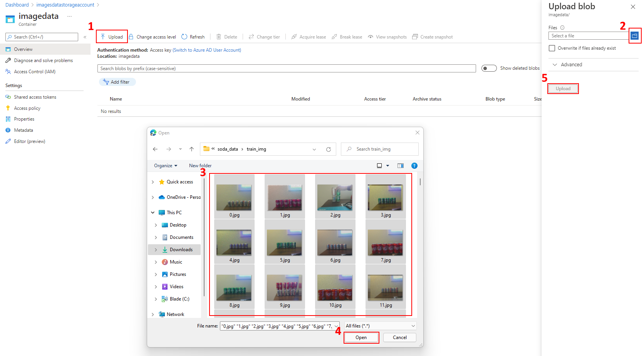
Task: Click Break lease in toolbar
Action: tap(347, 37)
